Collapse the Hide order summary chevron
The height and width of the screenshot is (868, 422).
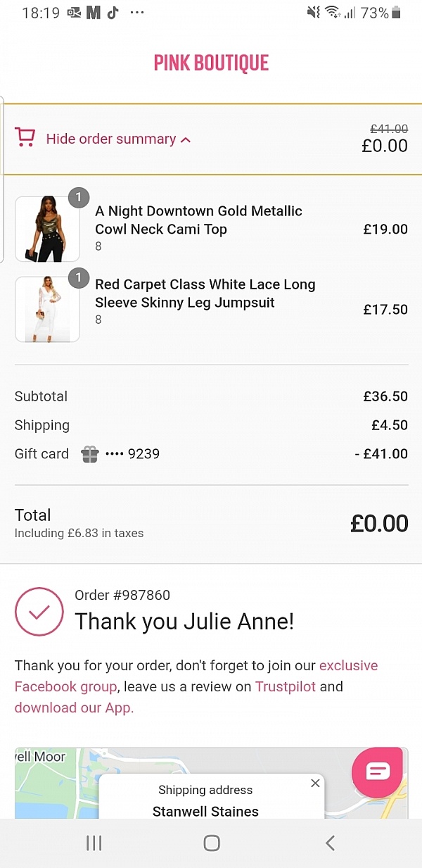tap(186, 140)
